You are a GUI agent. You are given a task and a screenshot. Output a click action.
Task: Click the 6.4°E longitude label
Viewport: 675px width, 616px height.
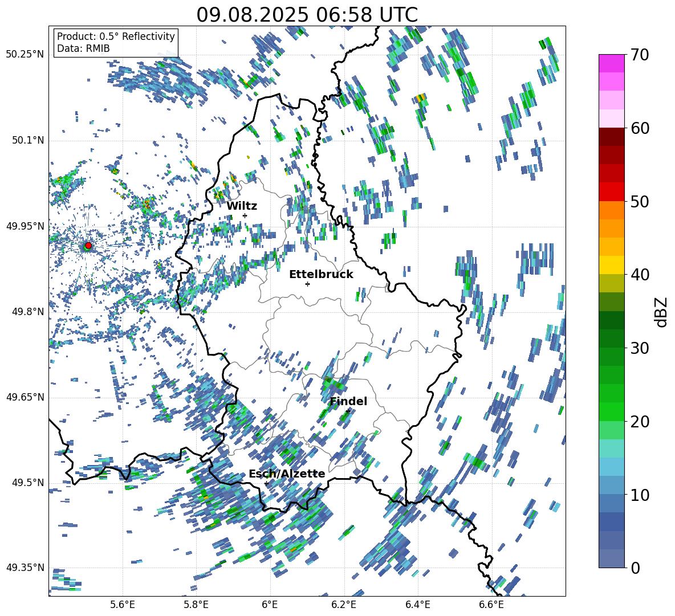417,605
